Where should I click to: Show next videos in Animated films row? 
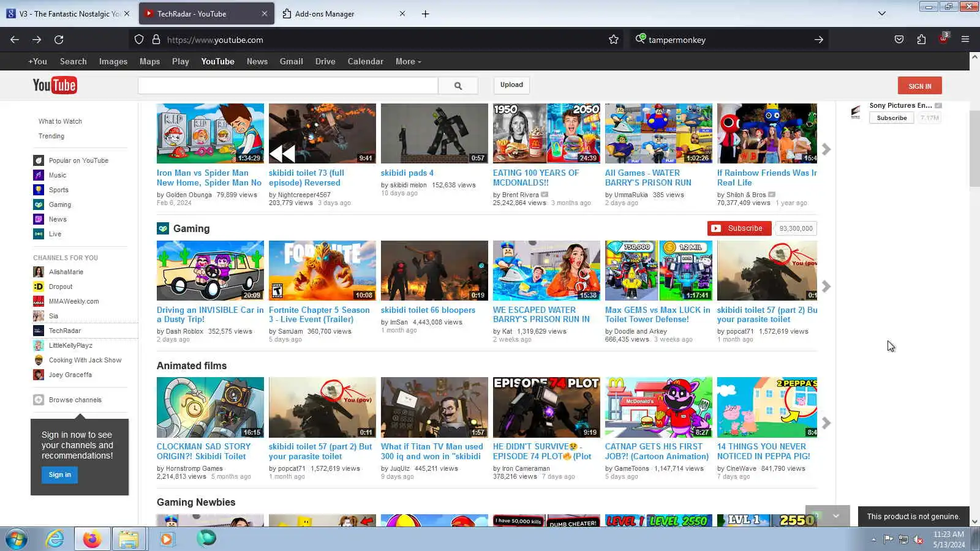(x=826, y=422)
